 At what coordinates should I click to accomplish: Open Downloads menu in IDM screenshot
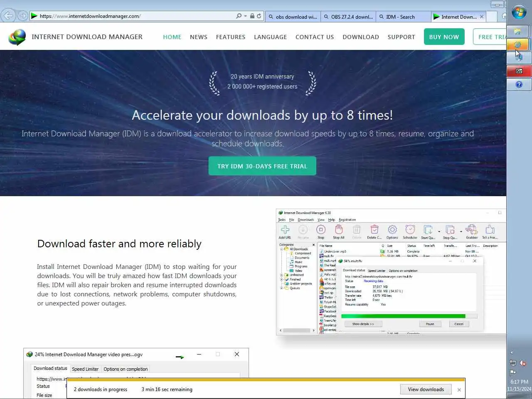coord(306,220)
